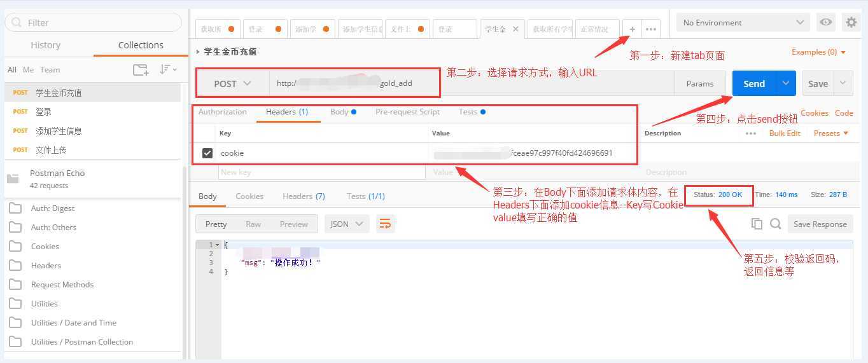Click the cookie header value cell
Image resolution: width=868 pixels, height=363 pixels.
533,153
